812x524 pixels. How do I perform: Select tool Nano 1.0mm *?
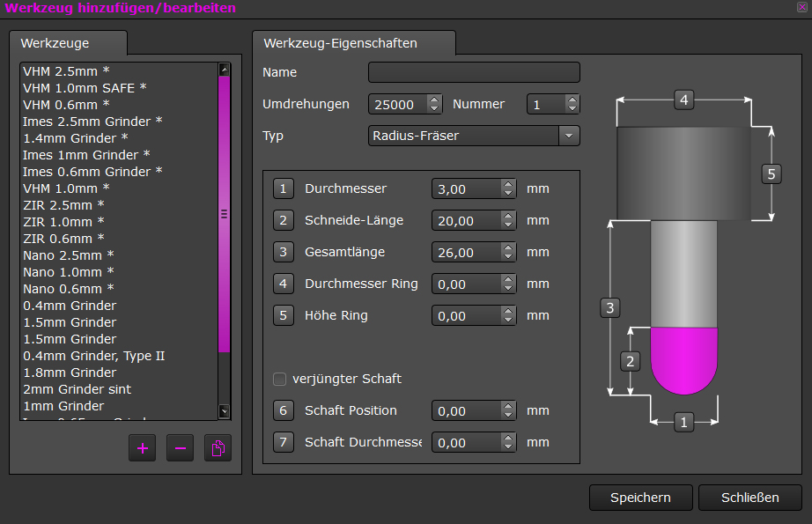point(119,272)
